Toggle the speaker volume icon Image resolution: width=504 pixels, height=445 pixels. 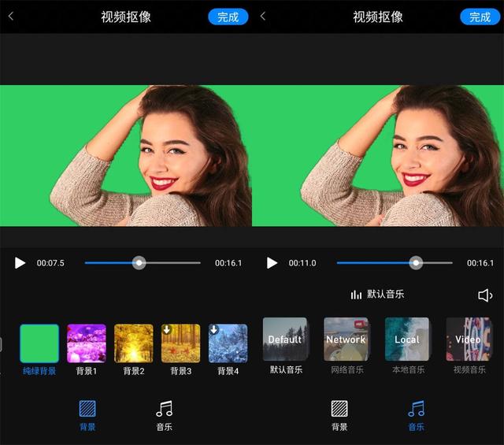click(485, 295)
